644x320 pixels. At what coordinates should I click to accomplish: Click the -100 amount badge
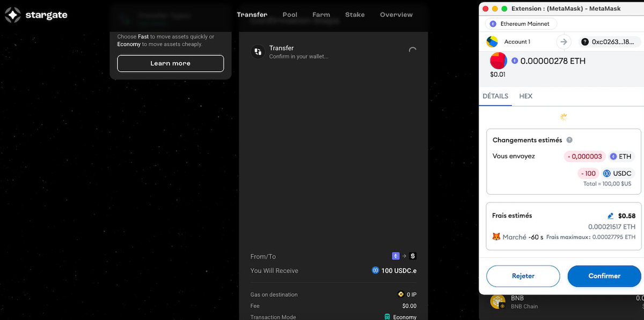pyautogui.click(x=588, y=173)
